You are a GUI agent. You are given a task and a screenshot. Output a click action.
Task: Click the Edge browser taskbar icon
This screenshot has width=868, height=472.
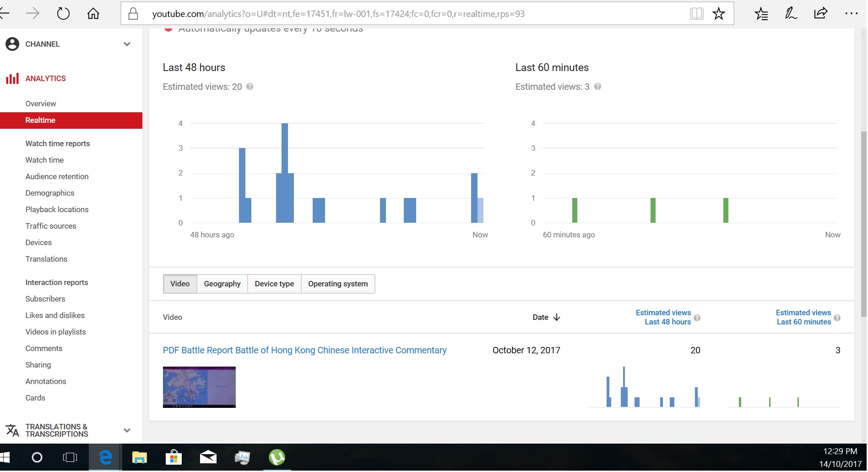[x=106, y=457]
